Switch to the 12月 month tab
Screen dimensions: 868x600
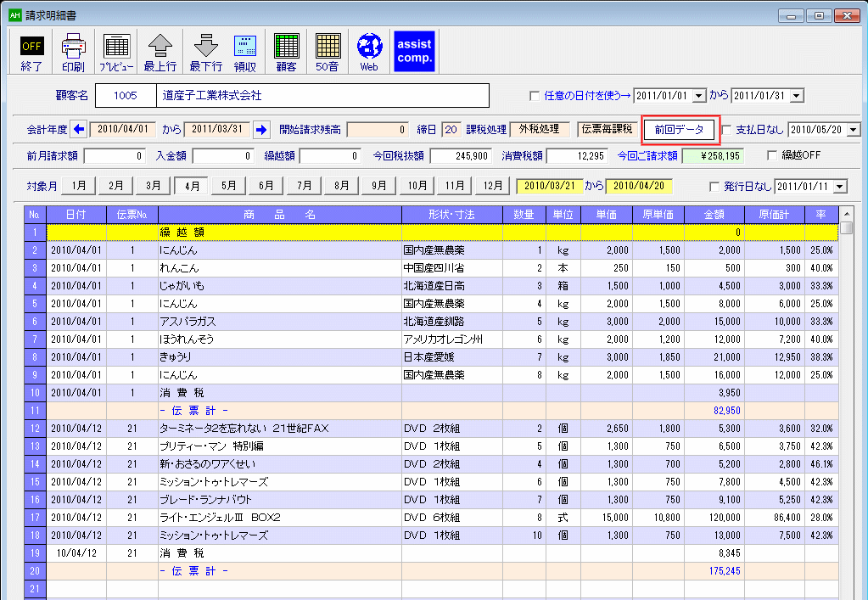pyautogui.click(x=492, y=186)
